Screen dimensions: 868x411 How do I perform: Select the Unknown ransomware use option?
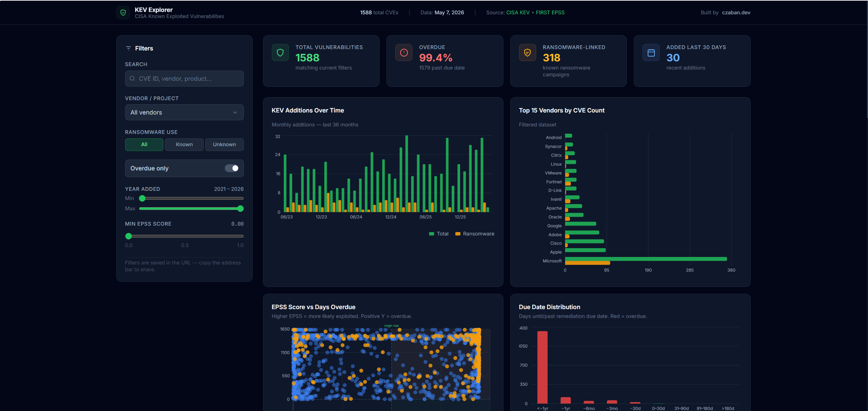click(224, 144)
